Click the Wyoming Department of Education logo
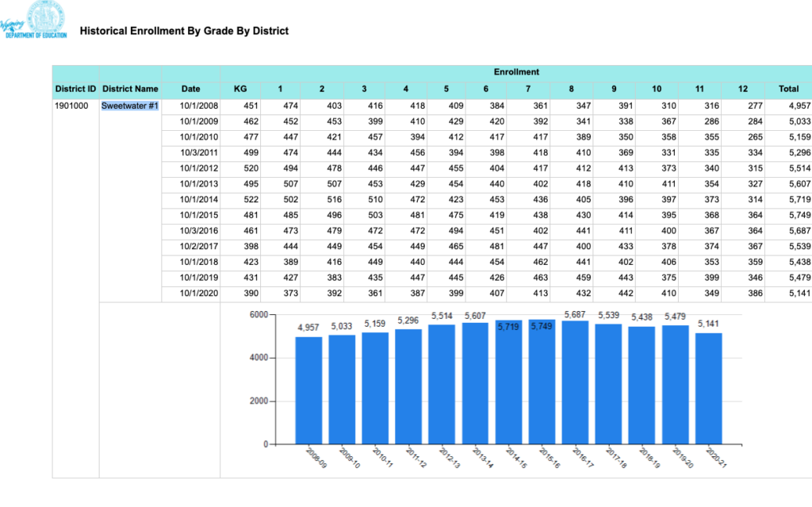 coord(33,20)
